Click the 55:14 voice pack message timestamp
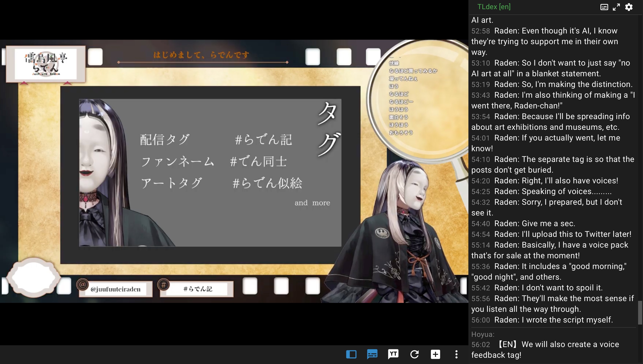 point(480,245)
